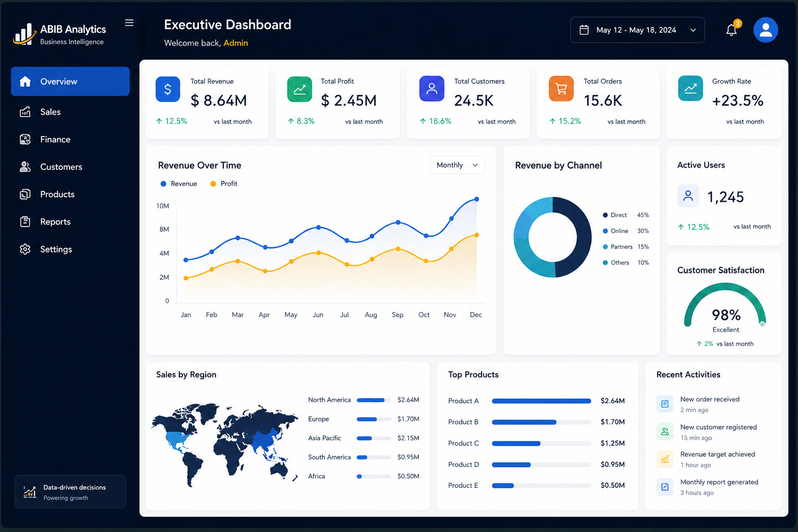Click the Product C $1.25M amount

click(x=613, y=443)
